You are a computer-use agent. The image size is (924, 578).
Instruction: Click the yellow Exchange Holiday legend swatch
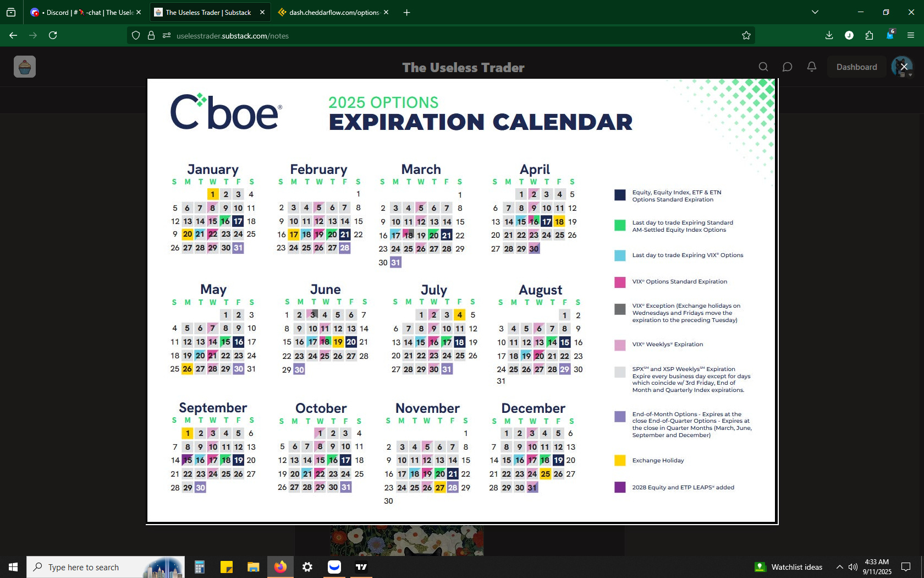(620, 460)
